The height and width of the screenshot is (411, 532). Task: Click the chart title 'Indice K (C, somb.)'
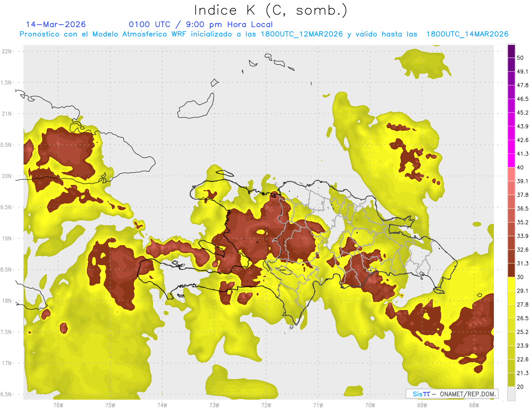[x=270, y=11]
